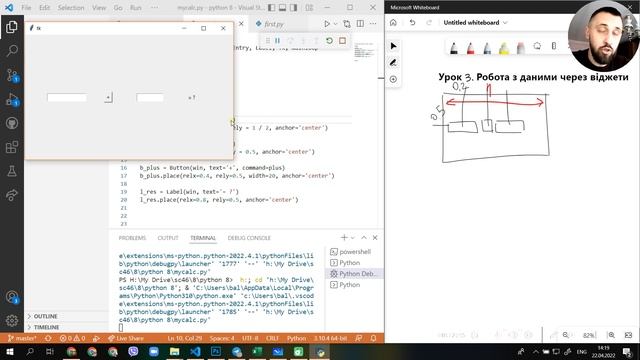The width and height of the screenshot is (640, 360).
Task: Go to Whiteboard home
Action: tap(393, 22)
